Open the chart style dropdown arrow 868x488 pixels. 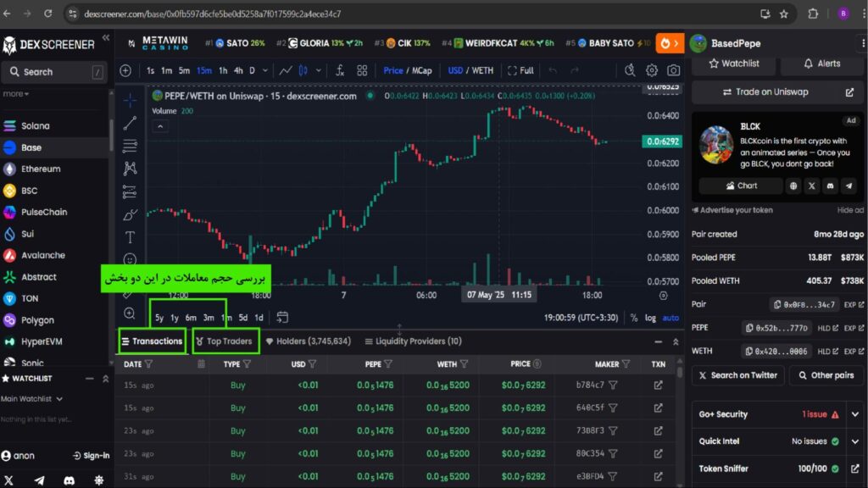click(x=319, y=71)
